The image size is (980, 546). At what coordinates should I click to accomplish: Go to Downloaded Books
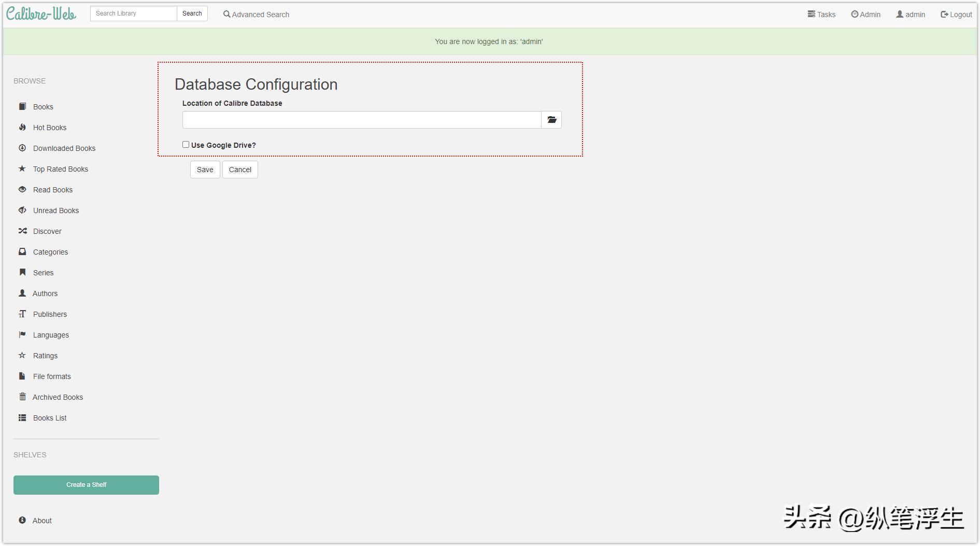click(x=64, y=148)
